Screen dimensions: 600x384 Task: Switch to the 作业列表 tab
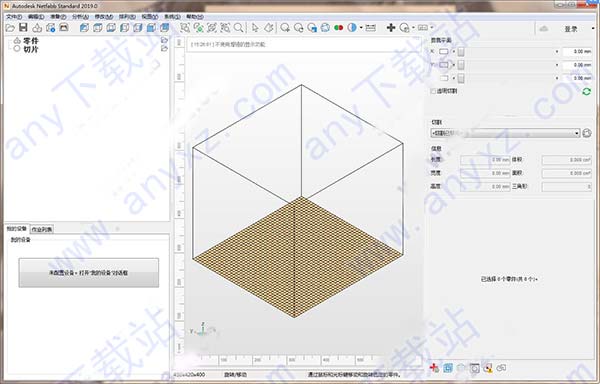pyautogui.click(x=42, y=229)
